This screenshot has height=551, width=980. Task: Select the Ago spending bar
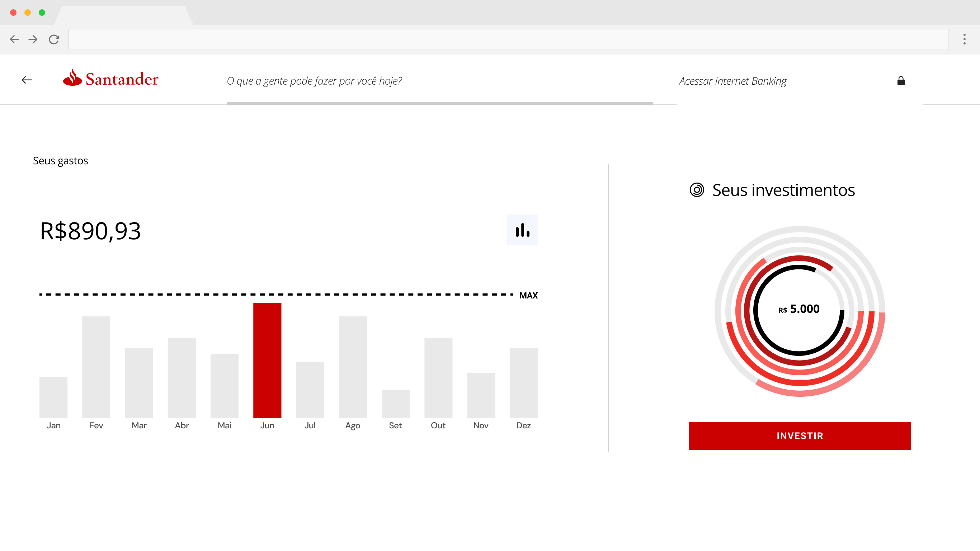(x=353, y=367)
